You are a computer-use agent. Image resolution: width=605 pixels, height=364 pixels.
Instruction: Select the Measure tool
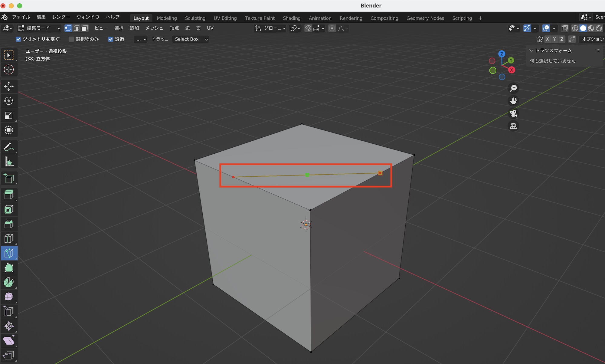click(9, 162)
